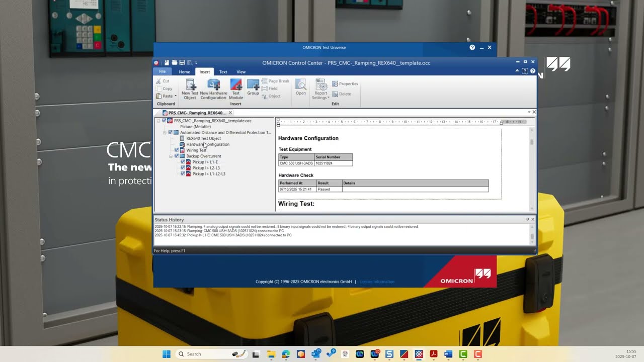Open the quick access toolbar customize arrow
Viewport: 644px width, 362px height.
coord(196,63)
